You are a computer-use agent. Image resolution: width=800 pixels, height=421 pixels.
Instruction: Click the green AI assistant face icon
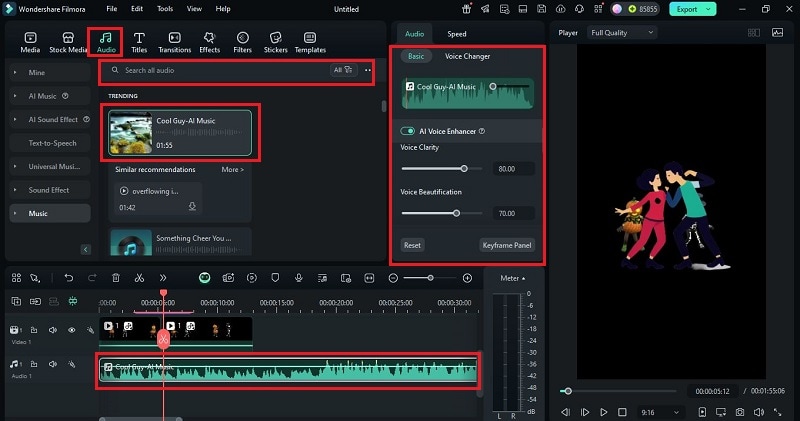click(205, 278)
